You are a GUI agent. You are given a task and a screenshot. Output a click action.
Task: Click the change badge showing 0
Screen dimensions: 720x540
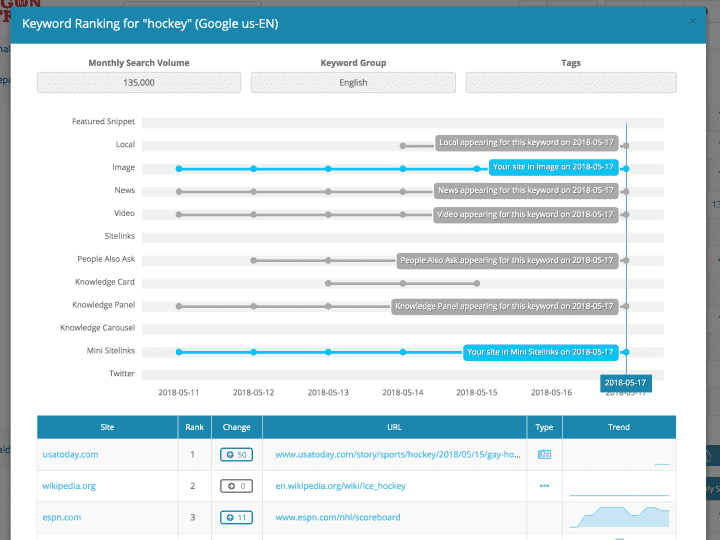tap(237, 486)
